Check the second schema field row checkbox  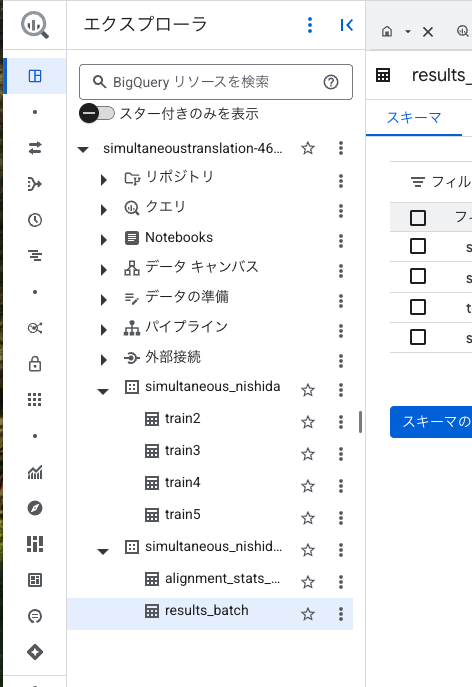tap(418, 276)
